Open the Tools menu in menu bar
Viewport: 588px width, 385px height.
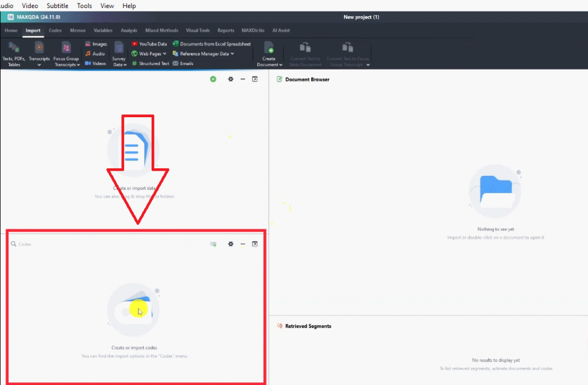[84, 6]
